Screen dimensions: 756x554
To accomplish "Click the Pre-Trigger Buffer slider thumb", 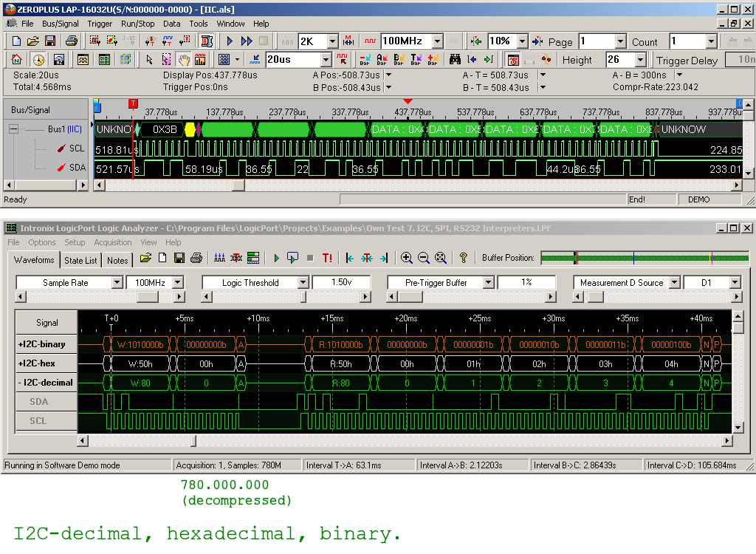I will pyautogui.click(x=410, y=297).
